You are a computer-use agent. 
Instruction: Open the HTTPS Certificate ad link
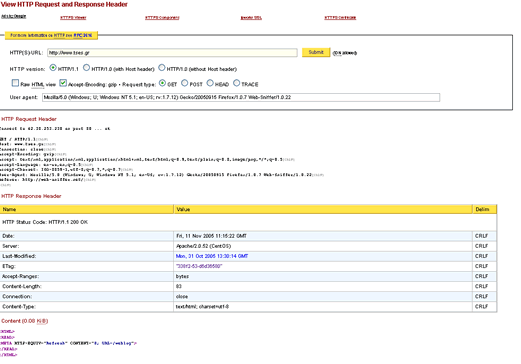click(x=340, y=18)
